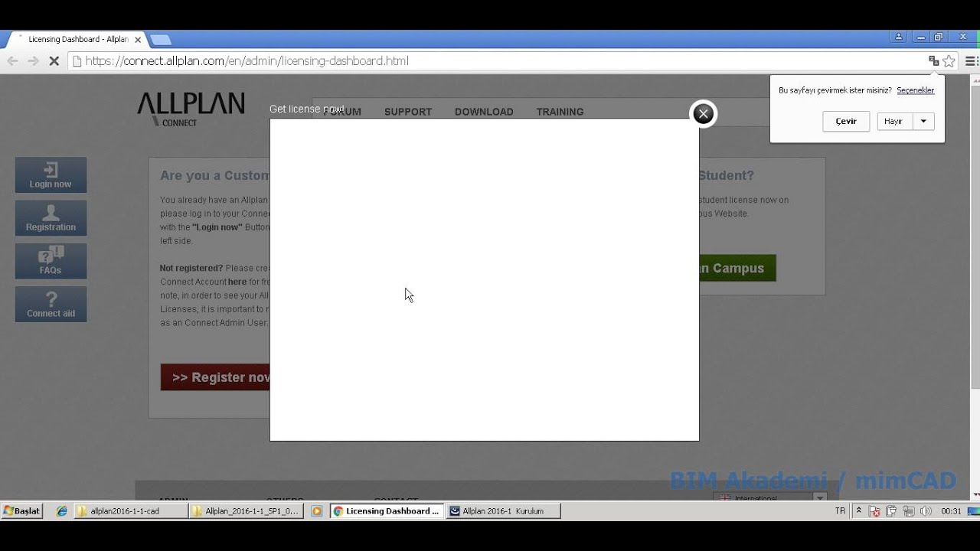Click the here link for Connect Account

pos(237,282)
